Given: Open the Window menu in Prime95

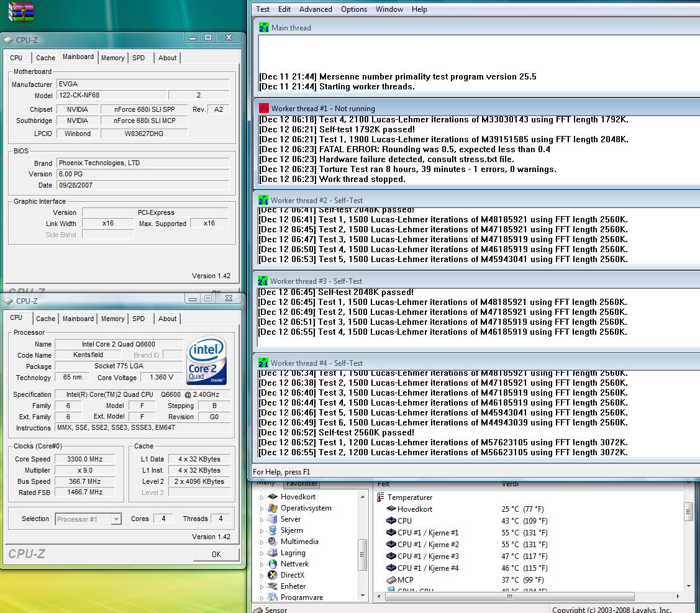Looking at the screenshot, I should point(389,9).
